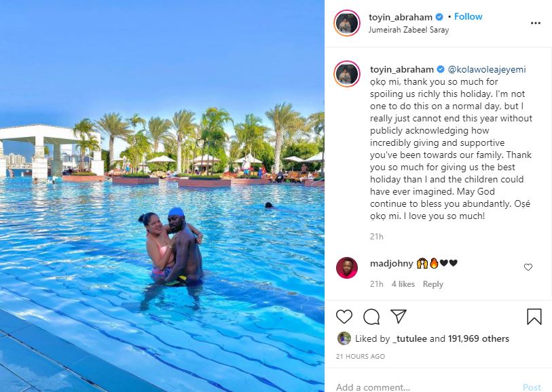
Task: Focus the Add a comment field
Action: (422, 387)
